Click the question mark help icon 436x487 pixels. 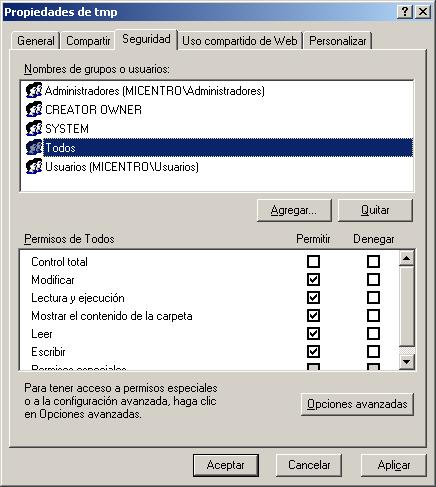click(x=405, y=12)
